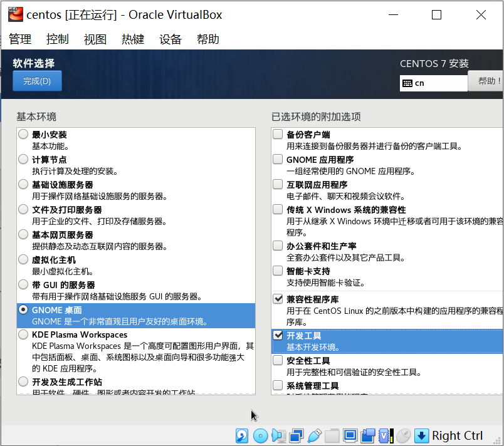Minimize the VirtualBox window
The height and width of the screenshot is (446, 504).
coord(393,15)
